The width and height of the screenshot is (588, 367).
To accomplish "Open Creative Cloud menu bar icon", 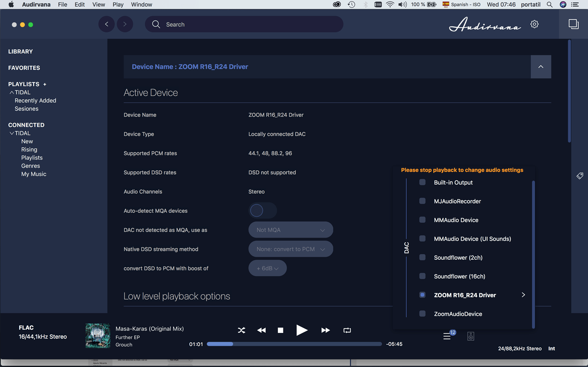I will (337, 5).
